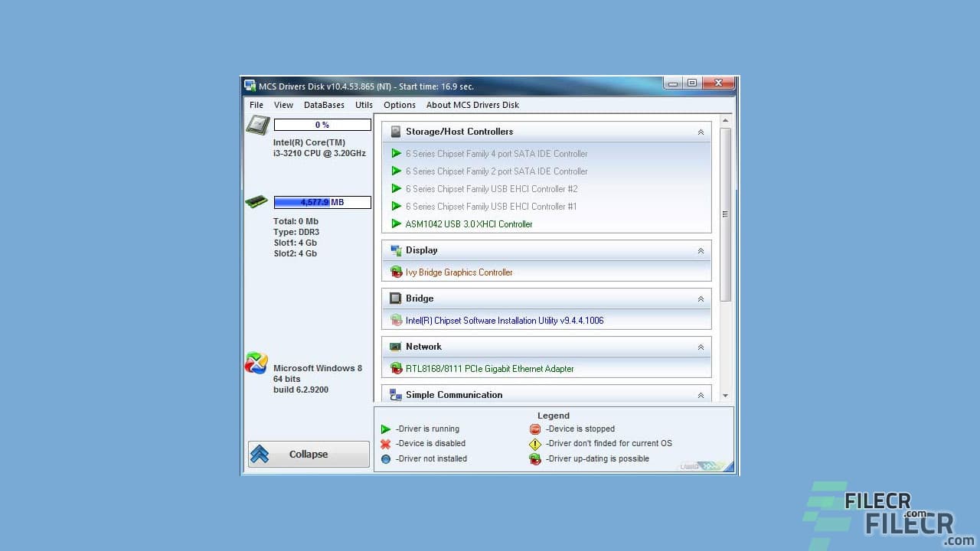This screenshot has height=551, width=980.
Task: Select the Display category icon
Action: coord(397,250)
